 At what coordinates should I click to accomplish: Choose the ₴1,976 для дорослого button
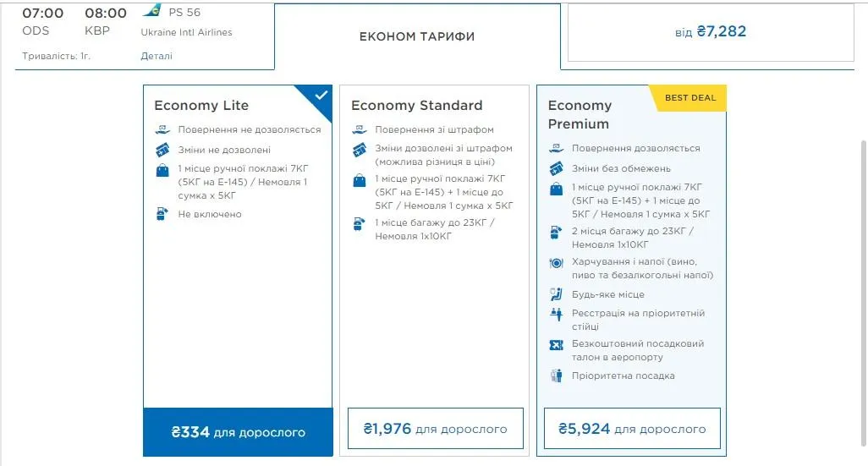point(435,429)
